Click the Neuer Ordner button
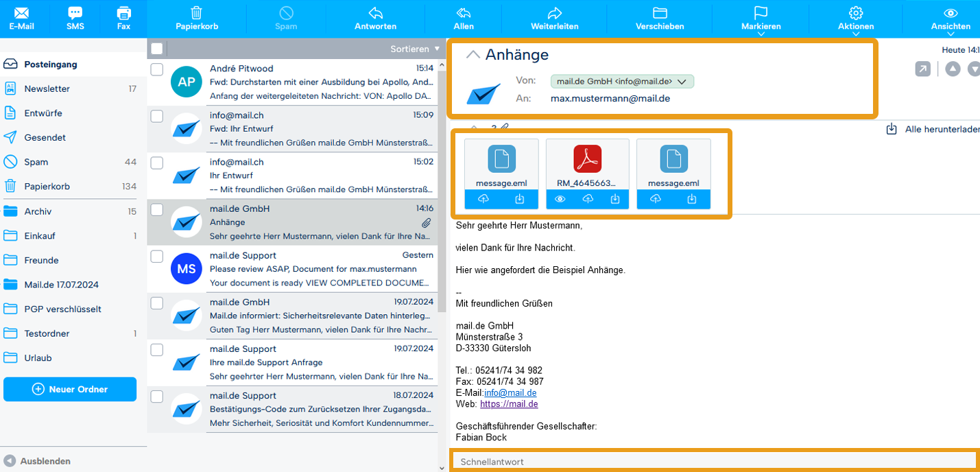Image resolution: width=980 pixels, height=472 pixels. [x=70, y=389]
